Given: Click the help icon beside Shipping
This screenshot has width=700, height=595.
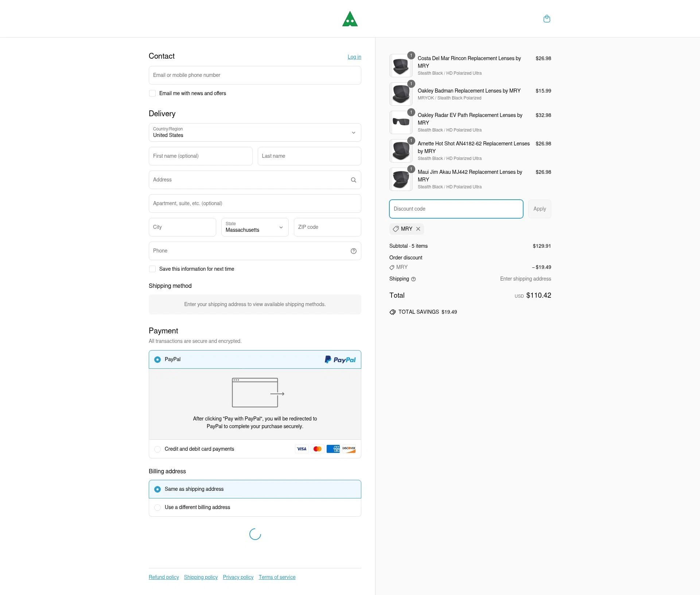Looking at the screenshot, I should 414,279.
